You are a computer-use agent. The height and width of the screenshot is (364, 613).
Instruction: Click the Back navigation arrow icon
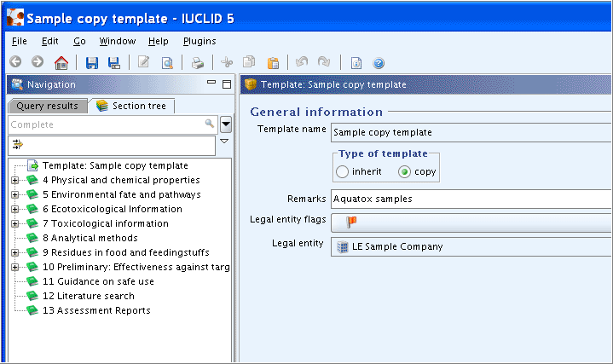(15, 61)
